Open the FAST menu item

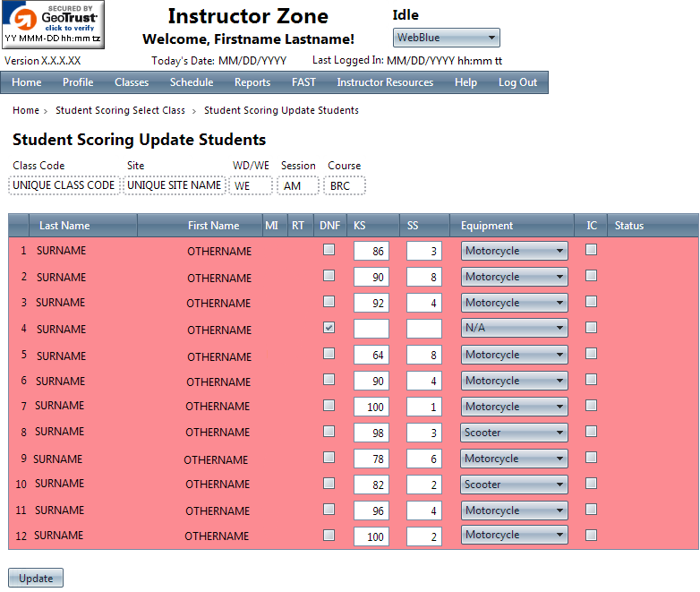point(303,82)
